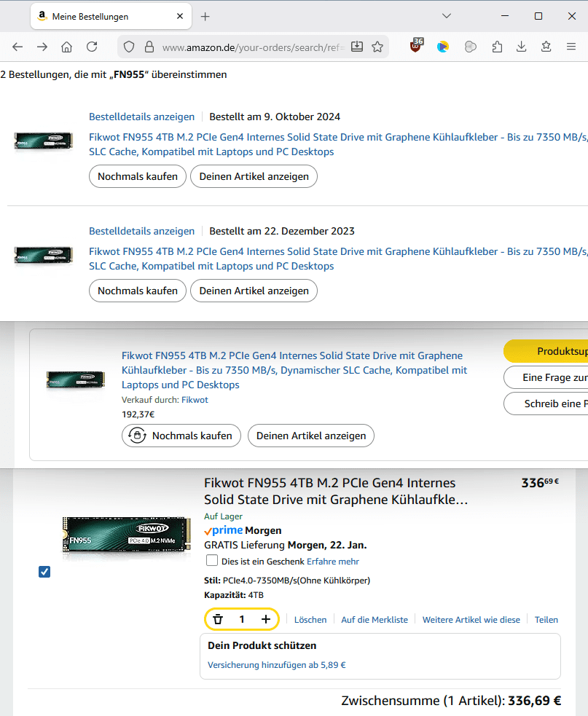Click the Auf Lager status text
This screenshot has width=588, height=716.
coord(223,516)
